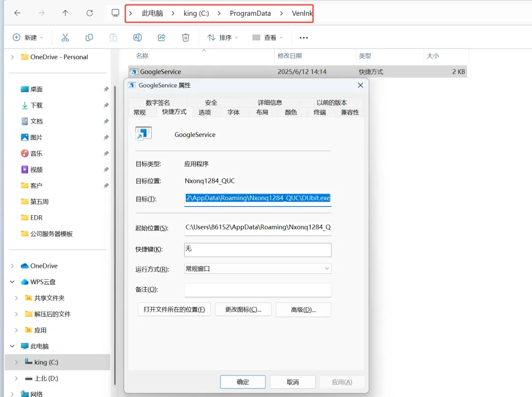Open the 运行方式 combo box
Viewport: 532px width, 397px height.
(x=258, y=268)
